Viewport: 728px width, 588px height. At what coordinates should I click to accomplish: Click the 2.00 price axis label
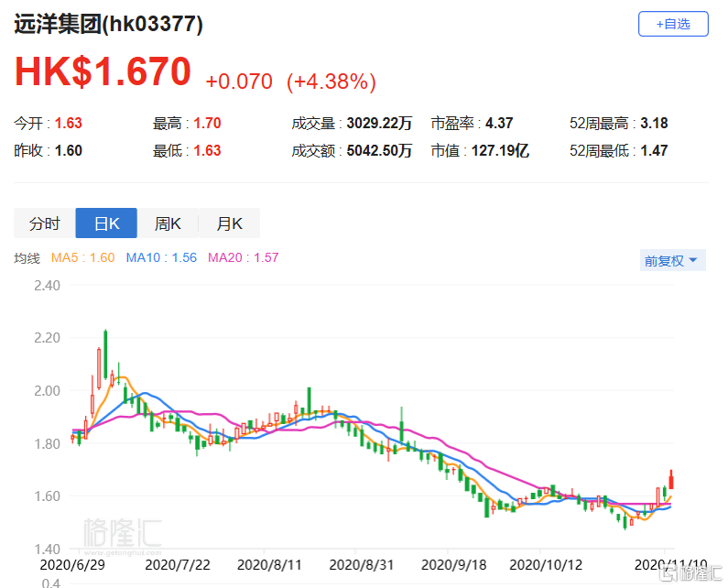pos(47,390)
